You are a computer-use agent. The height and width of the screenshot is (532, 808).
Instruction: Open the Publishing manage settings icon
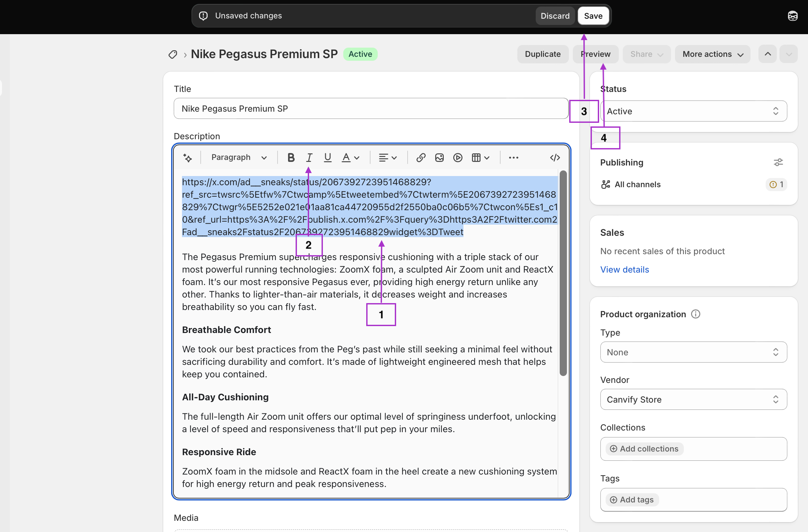(778, 162)
